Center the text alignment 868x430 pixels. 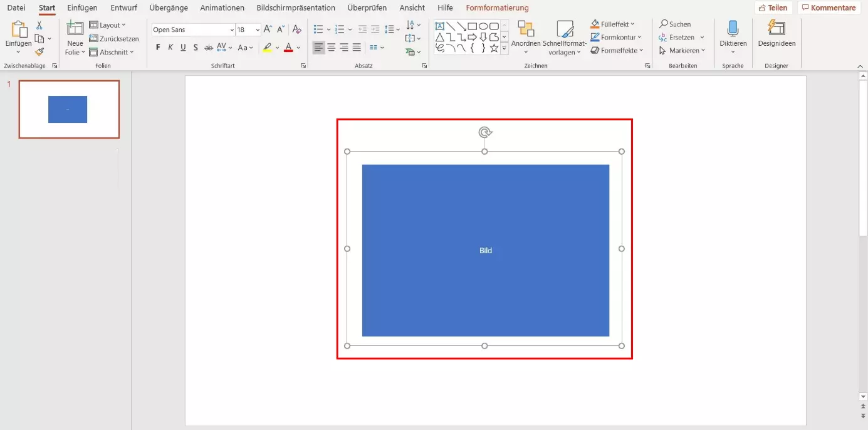click(332, 48)
